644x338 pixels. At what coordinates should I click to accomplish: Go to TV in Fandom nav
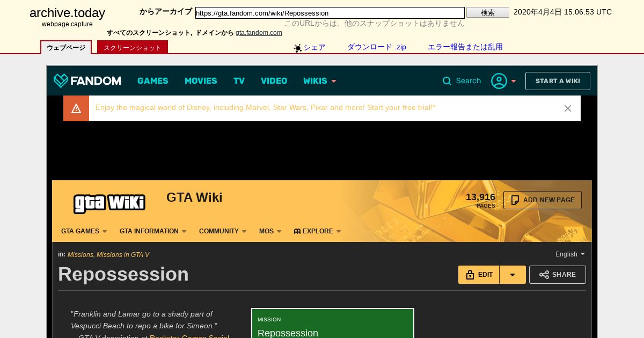239,81
